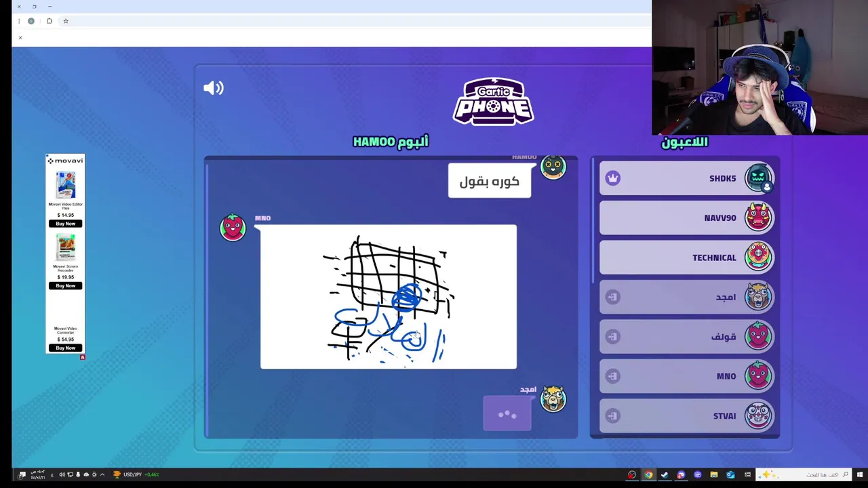Screen dimensions: 868x488
Task: Select the NAVV90 player row
Action: coord(686,218)
